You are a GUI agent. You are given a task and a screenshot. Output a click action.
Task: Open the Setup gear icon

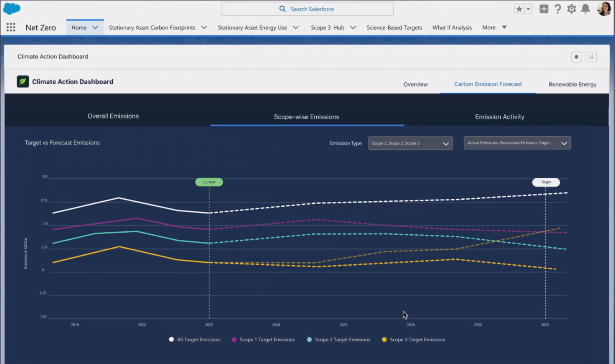pyautogui.click(x=572, y=9)
